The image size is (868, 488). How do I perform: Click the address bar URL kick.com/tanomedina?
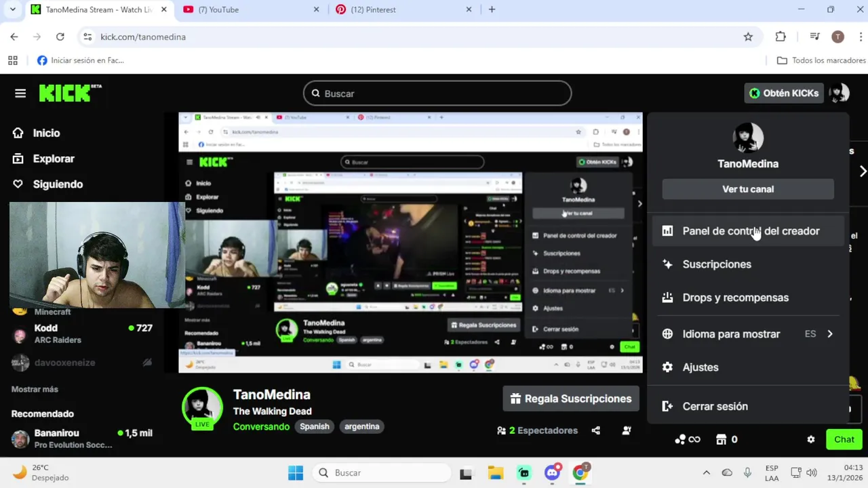[x=143, y=37]
